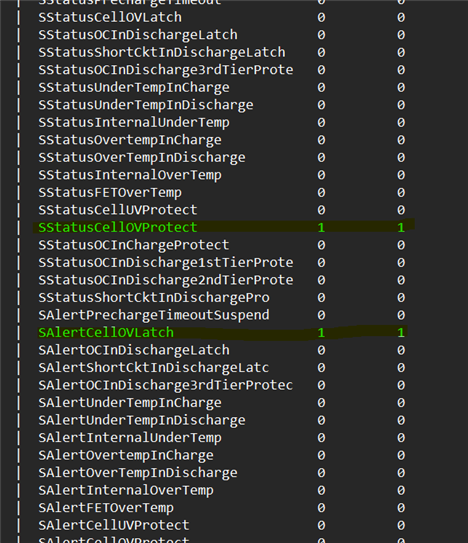Select SAlertOvertempInCharge row name
Image resolution: width=468 pixels, height=543 pixels.
tap(126, 455)
